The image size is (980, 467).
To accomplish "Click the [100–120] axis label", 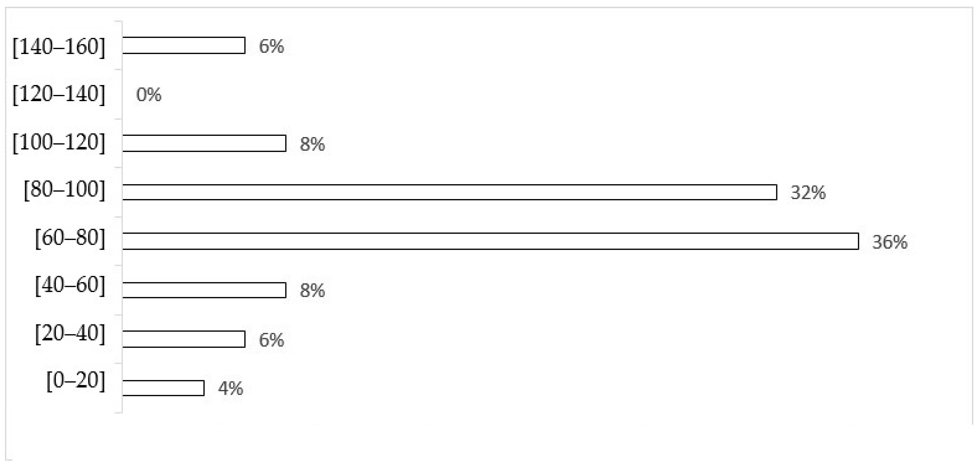I will 59,143.
